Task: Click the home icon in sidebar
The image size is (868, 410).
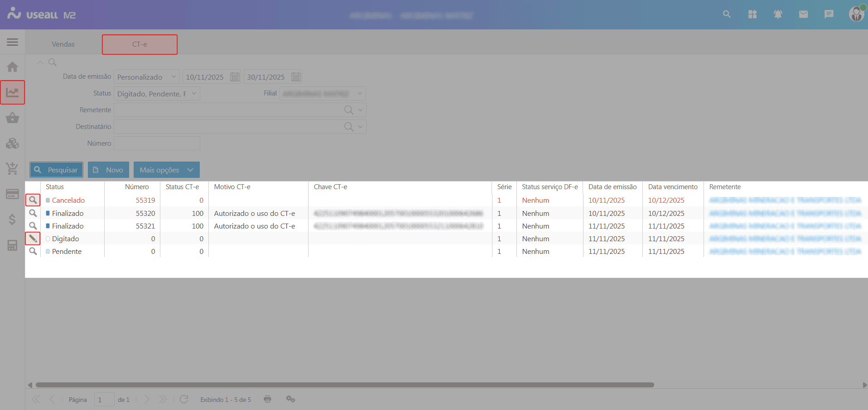Action: 12,67
